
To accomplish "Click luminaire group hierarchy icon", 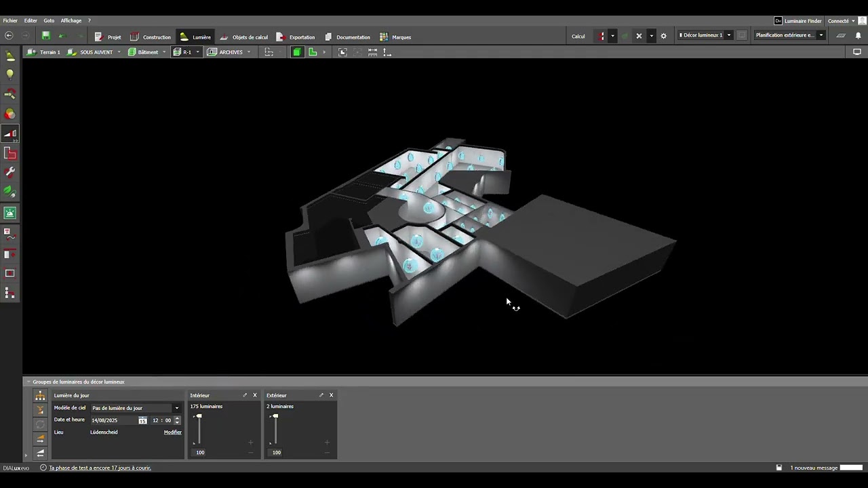I will (x=40, y=396).
